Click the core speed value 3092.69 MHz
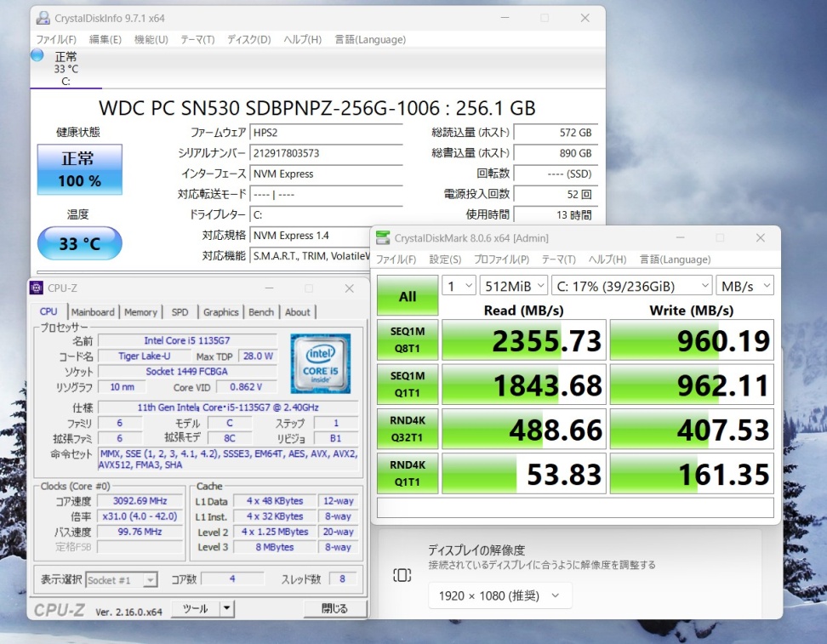Image resolution: width=827 pixels, height=644 pixels. (140, 500)
